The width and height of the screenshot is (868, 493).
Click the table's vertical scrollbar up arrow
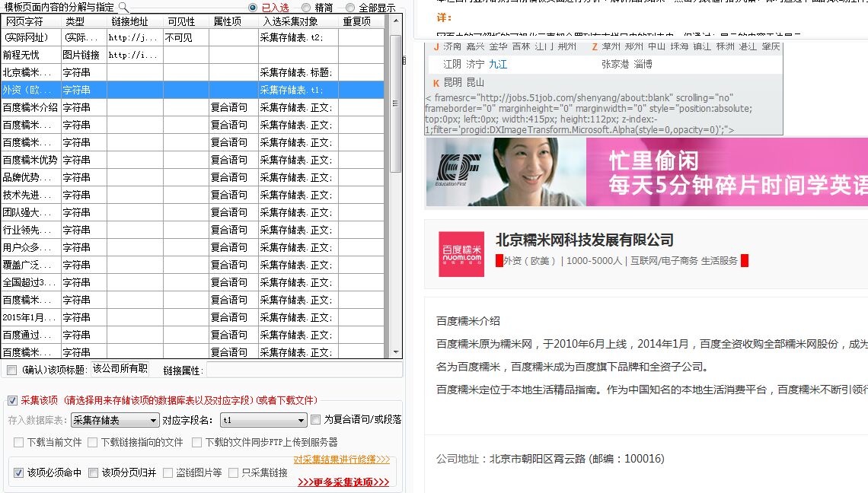(396, 21)
